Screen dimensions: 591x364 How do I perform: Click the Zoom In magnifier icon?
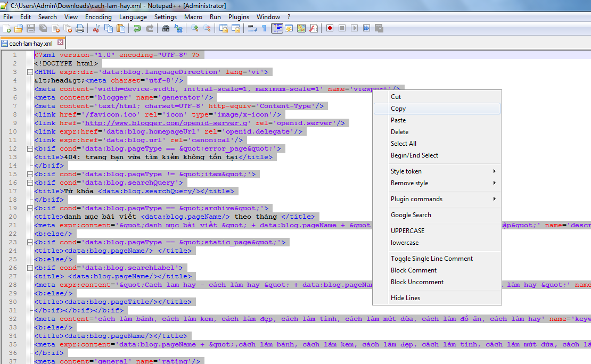[x=195, y=28]
